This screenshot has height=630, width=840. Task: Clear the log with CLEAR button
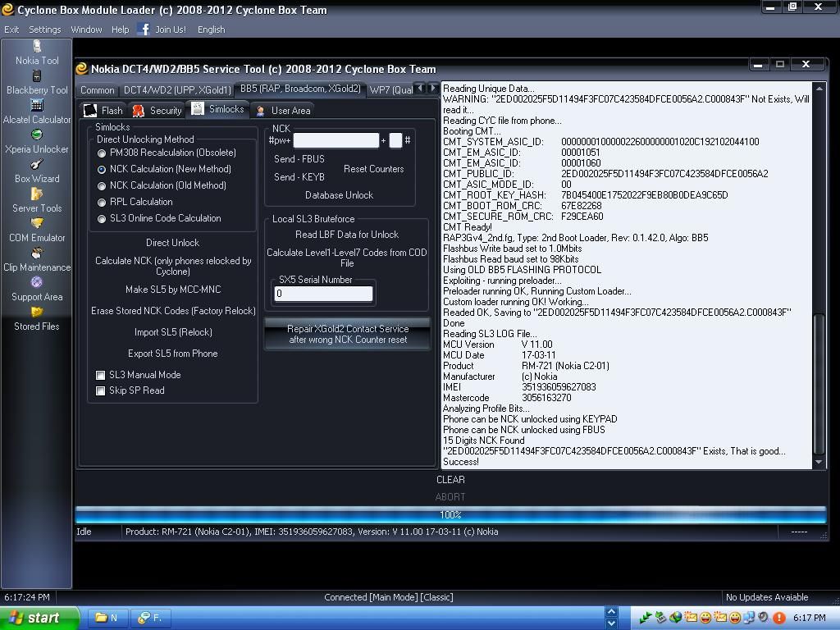pyautogui.click(x=450, y=479)
